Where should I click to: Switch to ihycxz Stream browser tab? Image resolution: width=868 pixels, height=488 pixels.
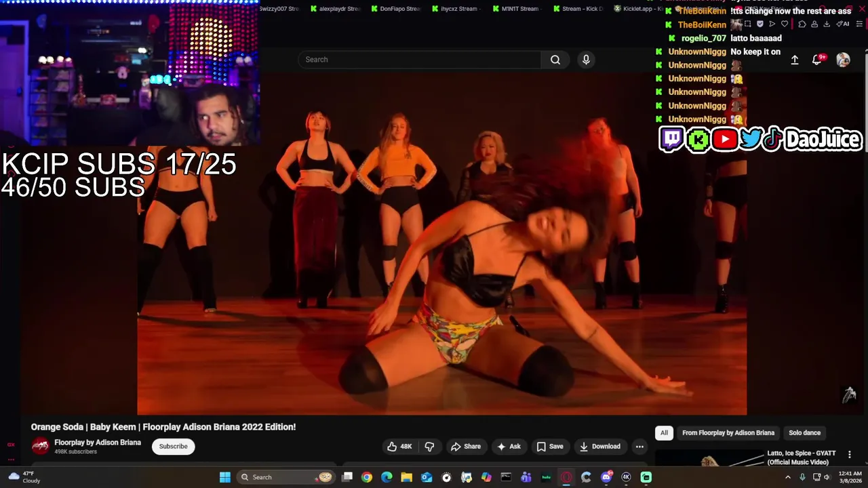(456, 9)
